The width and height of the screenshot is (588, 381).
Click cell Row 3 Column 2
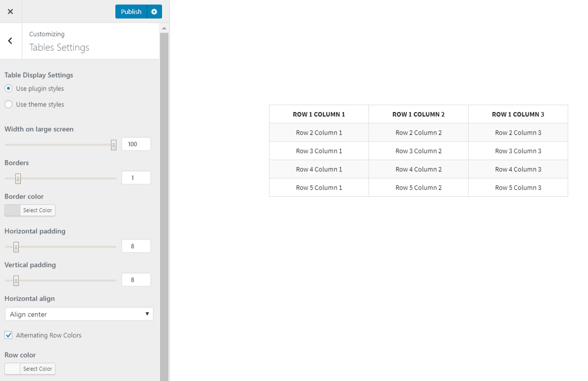tap(419, 151)
